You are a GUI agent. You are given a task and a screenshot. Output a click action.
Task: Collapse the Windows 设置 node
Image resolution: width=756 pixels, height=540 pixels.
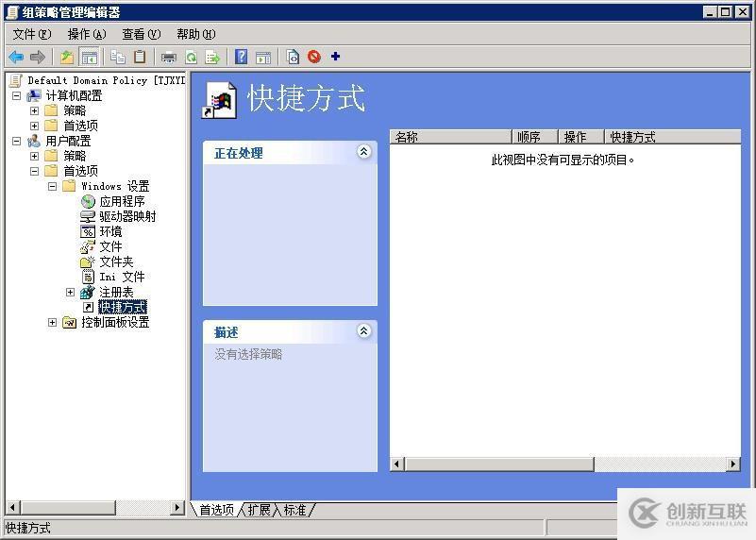point(52,186)
